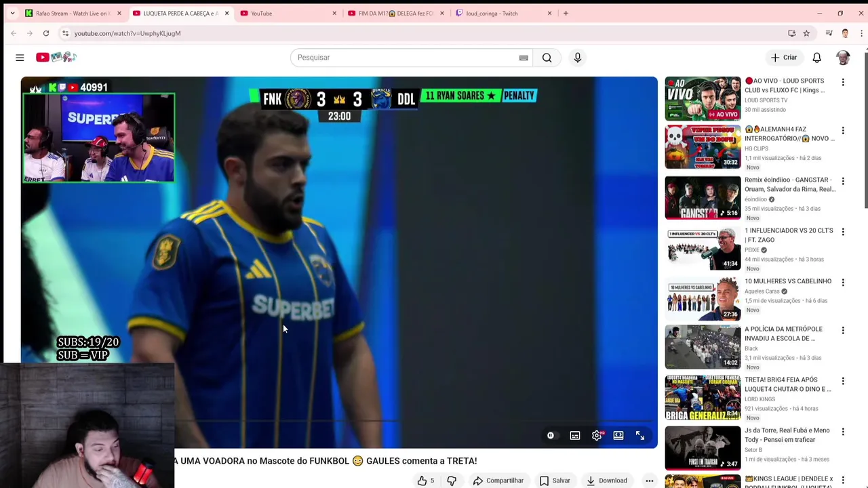Image resolution: width=868 pixels, height=488 pixels.
Task: Dislike the video with thumbs down
Action: coord(452,481)
